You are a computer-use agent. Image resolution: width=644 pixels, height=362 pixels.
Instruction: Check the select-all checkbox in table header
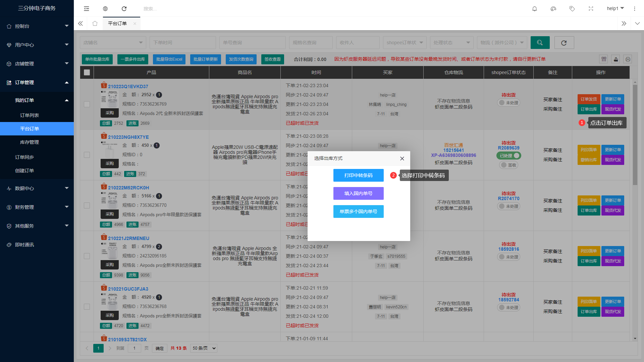pyautogui.click(x=87, y=72)
